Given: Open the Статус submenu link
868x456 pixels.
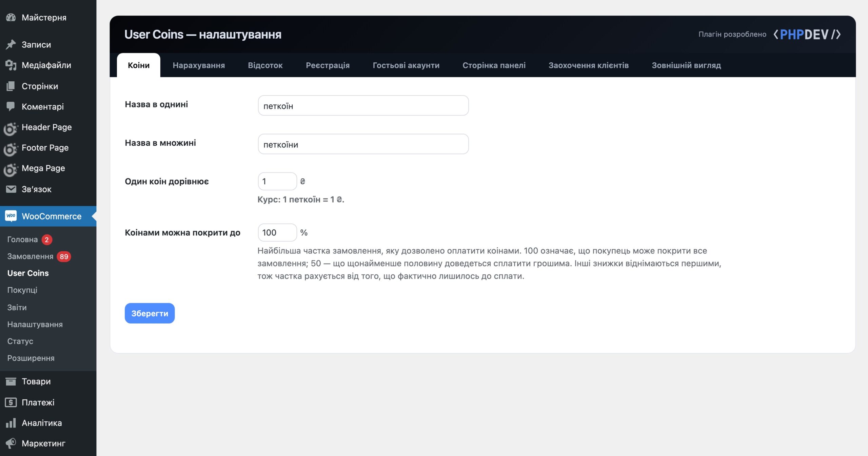Looking at the screenshot, I should (x=20, y=341).
